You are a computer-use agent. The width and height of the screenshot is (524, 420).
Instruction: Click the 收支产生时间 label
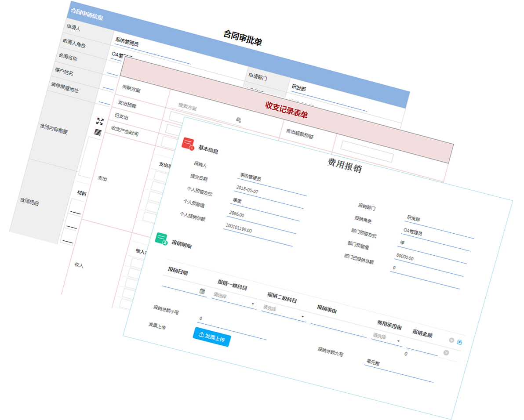(125, 130)
